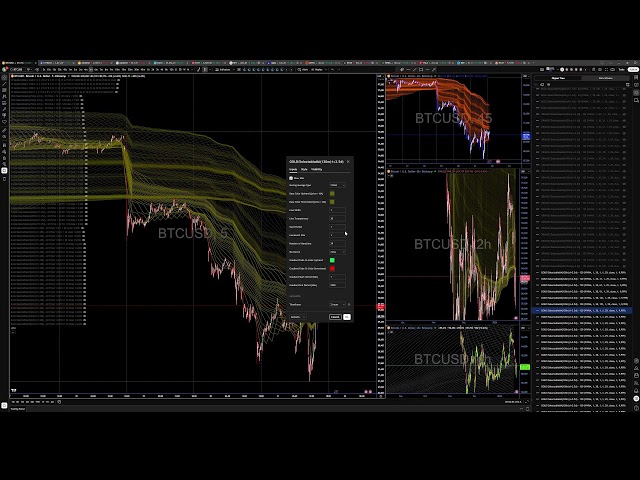The image size is (640, 480).
Task: Click the trash remove-objects icon
Action: point(4,179)
